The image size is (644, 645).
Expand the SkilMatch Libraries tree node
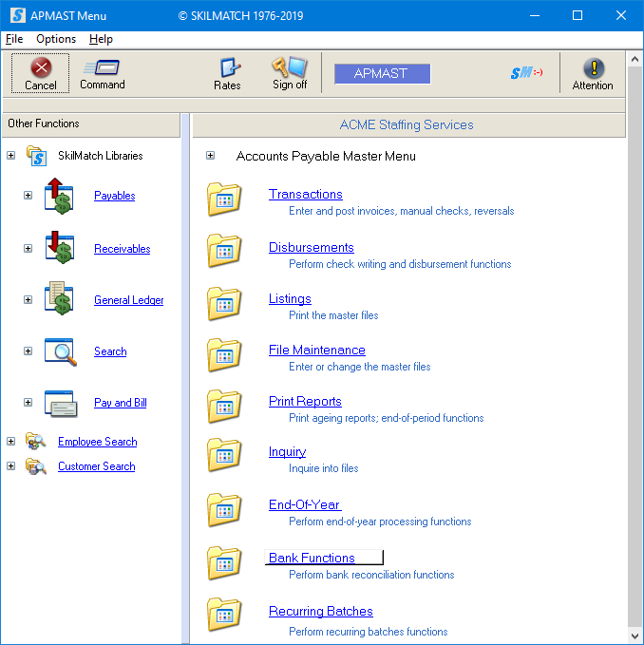coord(11,156)
